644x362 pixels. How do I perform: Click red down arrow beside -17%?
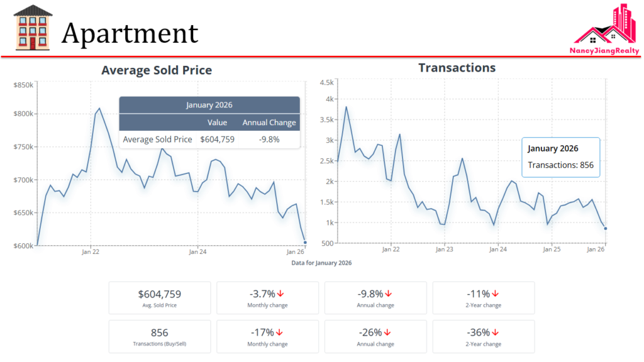[279, 332]
